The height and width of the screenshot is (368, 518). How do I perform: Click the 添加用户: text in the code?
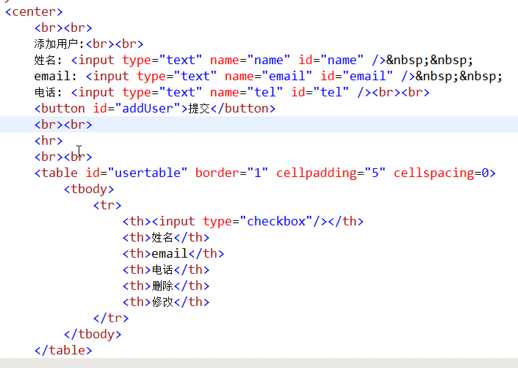tap(59, 44)
